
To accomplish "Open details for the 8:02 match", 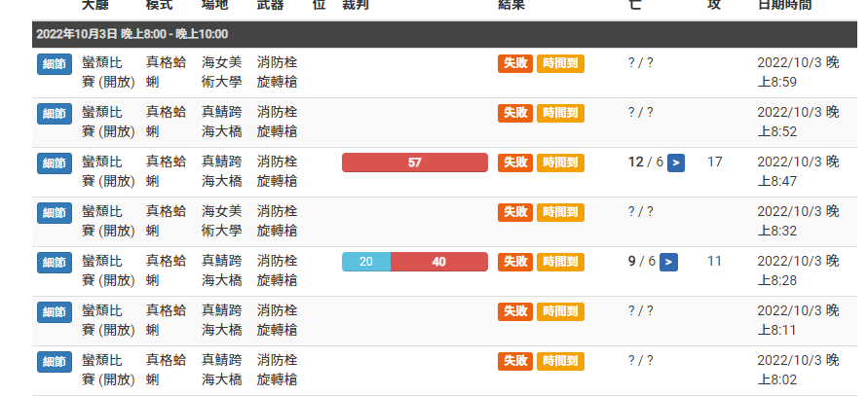I will 55,361.
